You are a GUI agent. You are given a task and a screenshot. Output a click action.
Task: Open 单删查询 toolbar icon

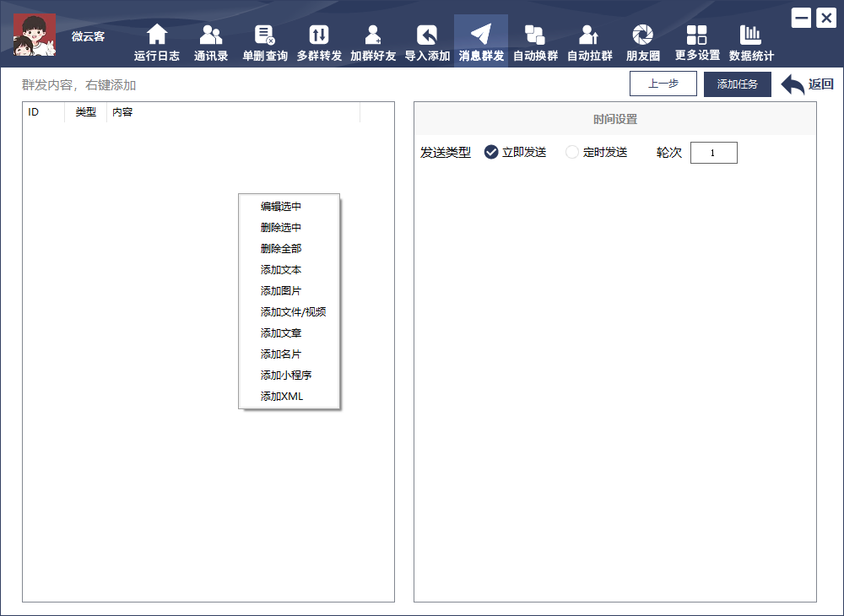pyautogui.click(x=265, y=35)
